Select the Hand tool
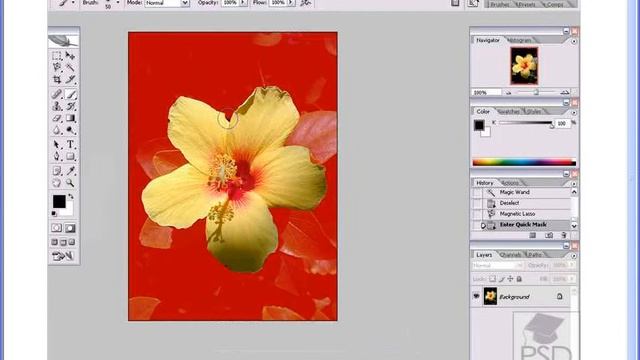This screenshot has width=640, height=360. coord(57,183)
